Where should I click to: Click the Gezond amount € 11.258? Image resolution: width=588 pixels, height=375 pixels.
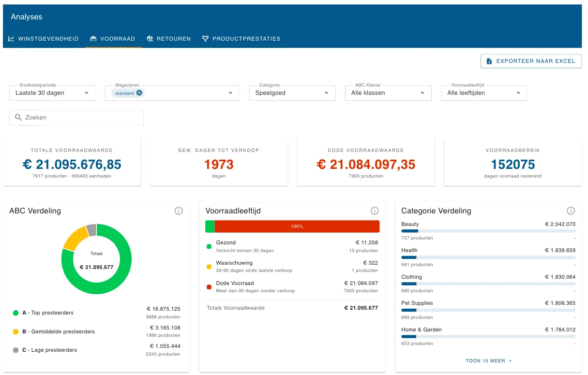pos(367,243)
